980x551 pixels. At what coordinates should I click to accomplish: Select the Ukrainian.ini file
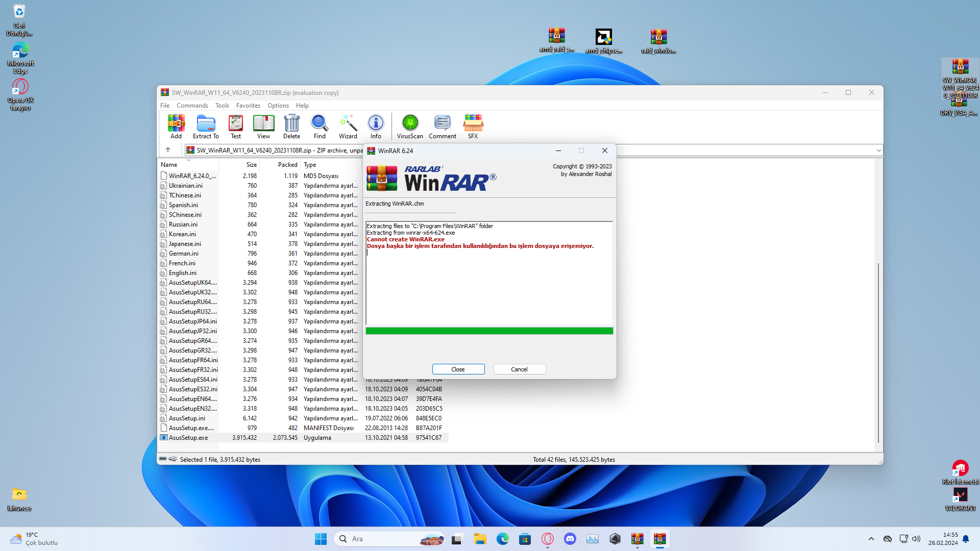pyautogui.click(x=186, y=186)
